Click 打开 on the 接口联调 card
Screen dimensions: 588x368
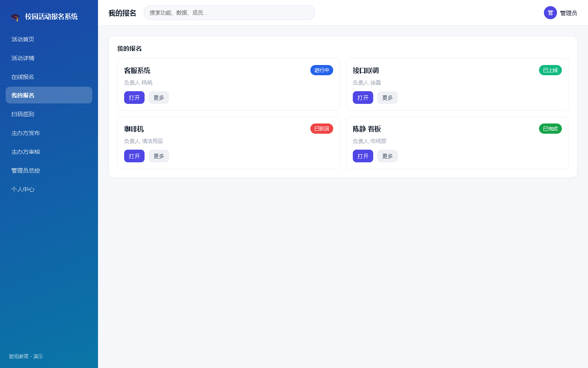(x=363, y=98)
